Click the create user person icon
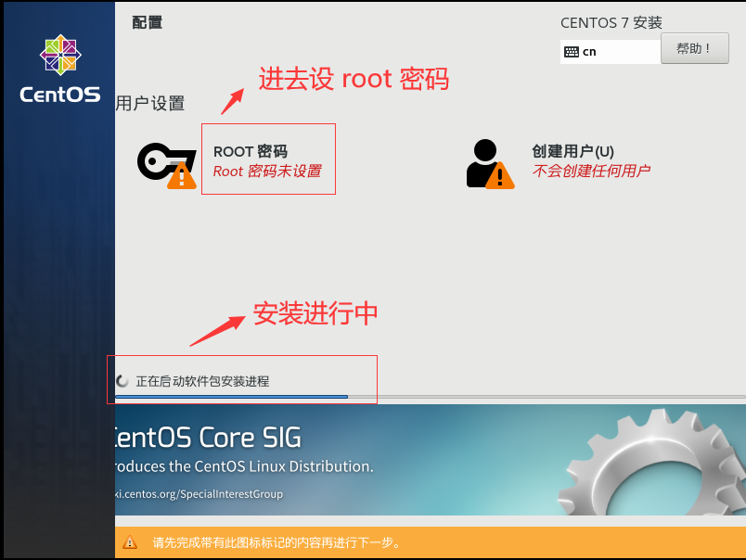746x560 pixels. coord(490,164)
